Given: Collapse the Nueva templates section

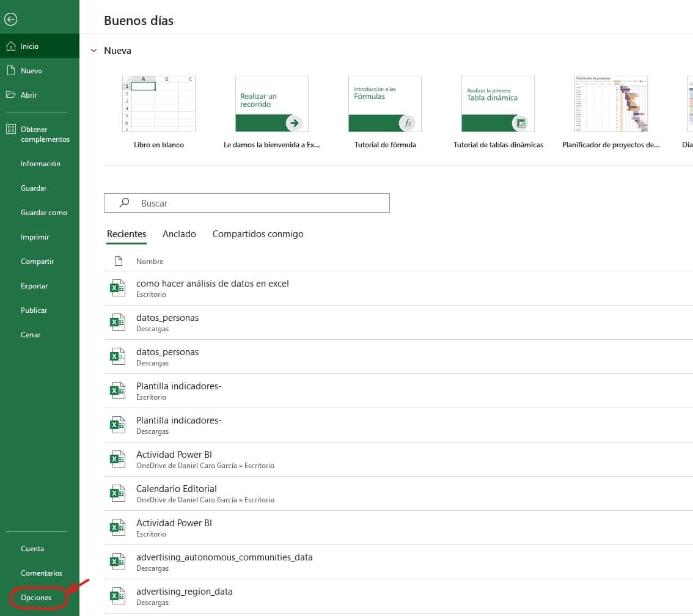Looking at the screenshot, I should coord(93,50).
